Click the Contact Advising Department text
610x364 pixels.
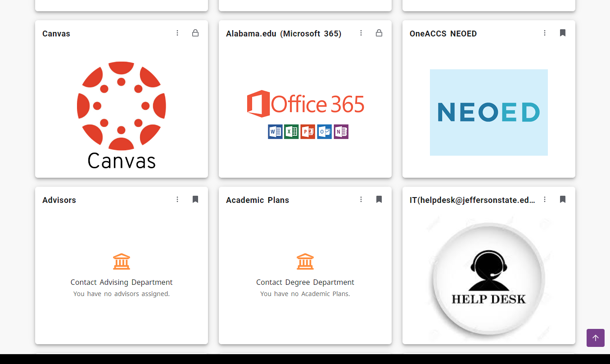(x=122, y=283)
